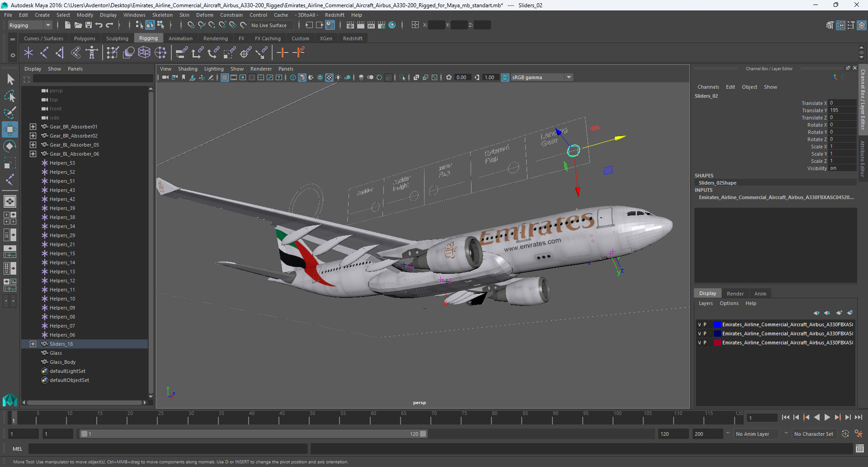Click the Snap to grids magnet icon

(191, 25)
